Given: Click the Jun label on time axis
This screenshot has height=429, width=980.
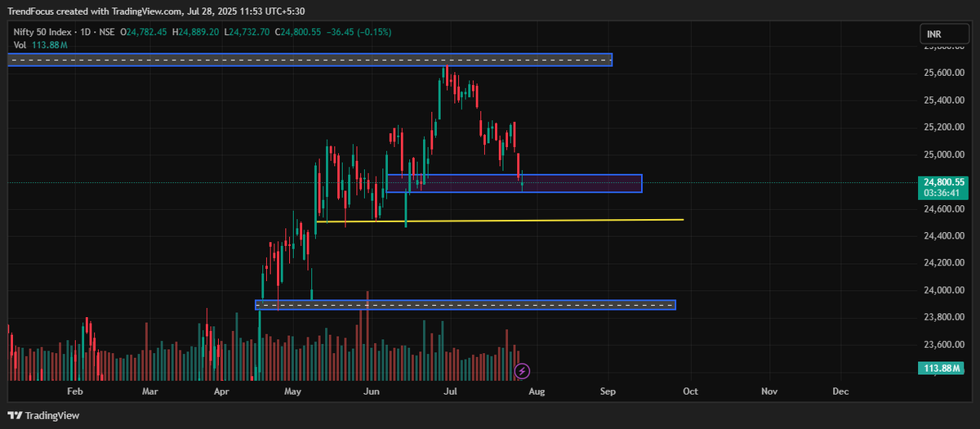Looking at the screenshot, I should 371,391.
